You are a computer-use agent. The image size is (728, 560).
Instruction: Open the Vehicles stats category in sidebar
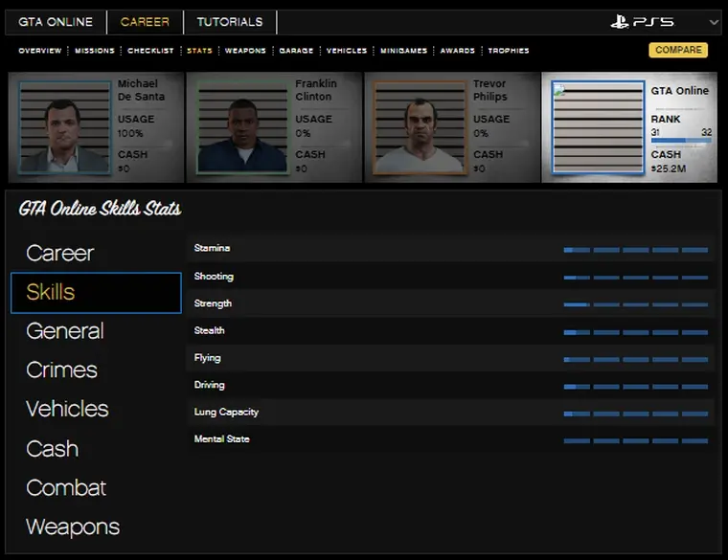67,409
